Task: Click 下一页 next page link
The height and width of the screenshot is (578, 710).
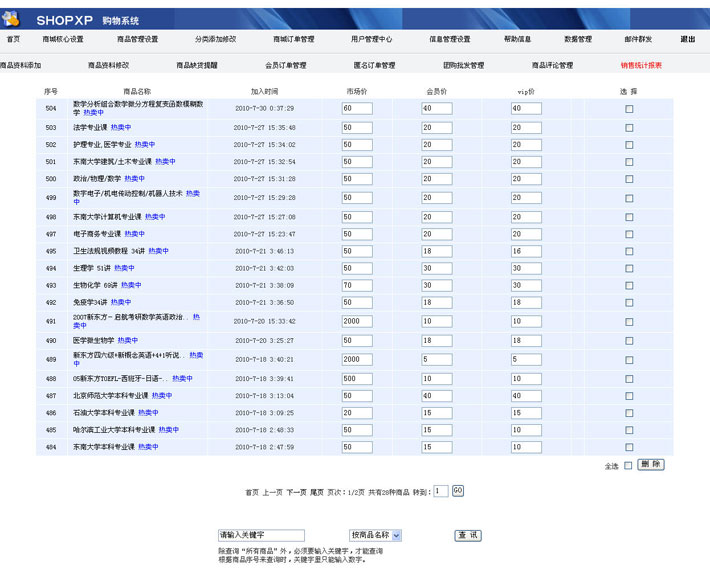Action: pyautogui.click(x=297, y=492)
